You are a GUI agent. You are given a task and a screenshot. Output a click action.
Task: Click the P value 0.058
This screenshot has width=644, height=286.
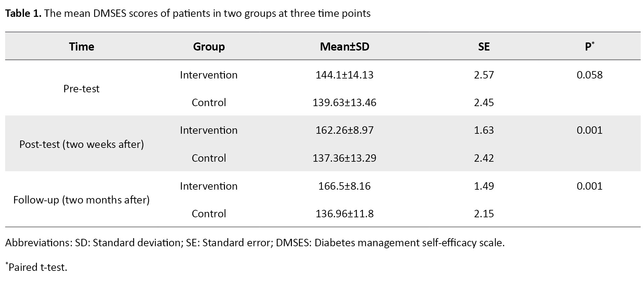pos(590,75)
